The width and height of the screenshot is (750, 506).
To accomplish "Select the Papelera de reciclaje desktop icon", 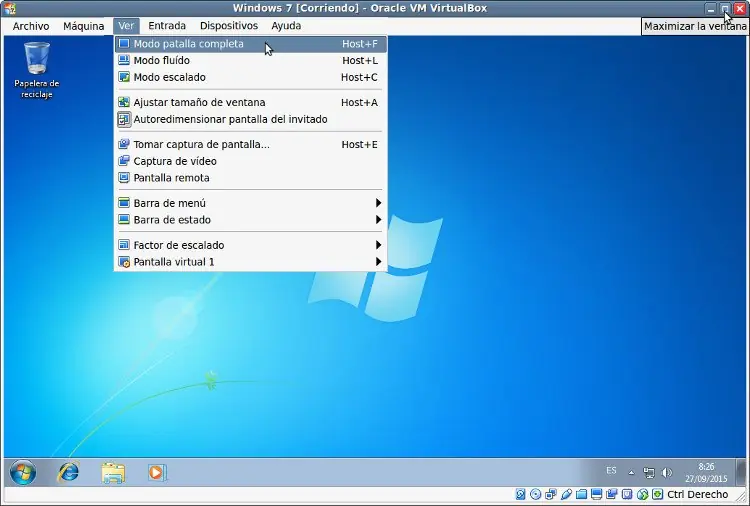I will 37,70.
